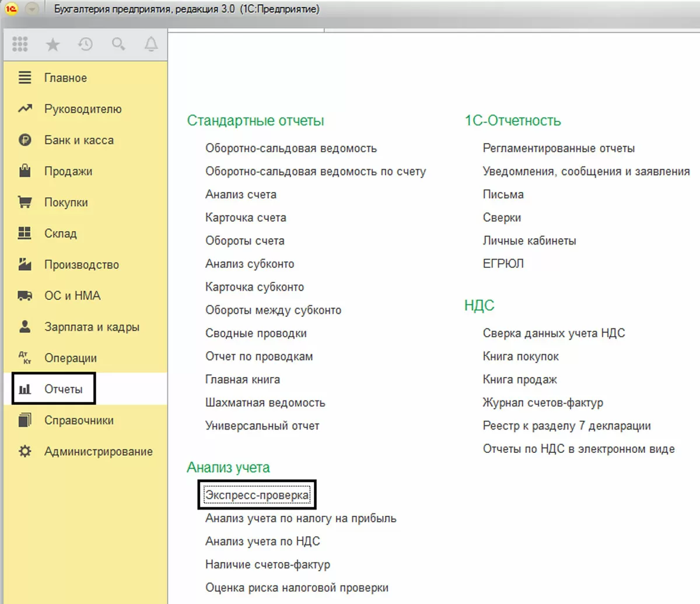Open Регламентированные отчеты

click(559, 148)
